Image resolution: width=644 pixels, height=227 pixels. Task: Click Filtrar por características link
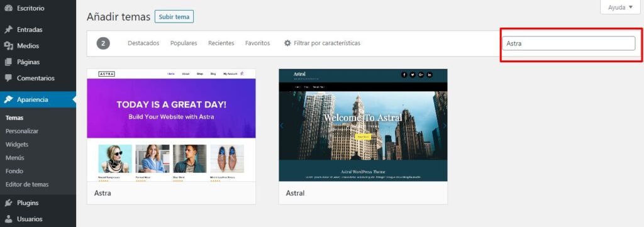coord(327,43)
